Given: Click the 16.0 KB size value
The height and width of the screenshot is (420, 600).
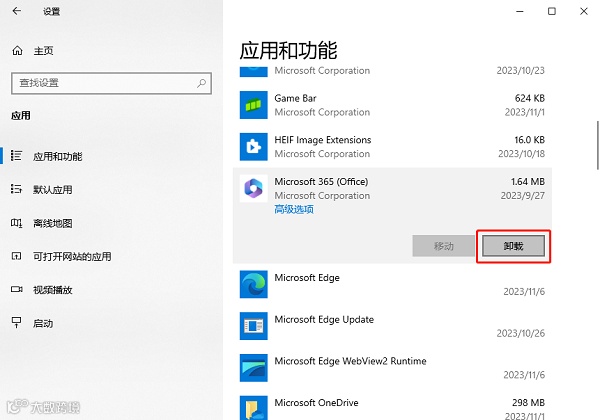Looking at the screenshot, I should (529, 140).
